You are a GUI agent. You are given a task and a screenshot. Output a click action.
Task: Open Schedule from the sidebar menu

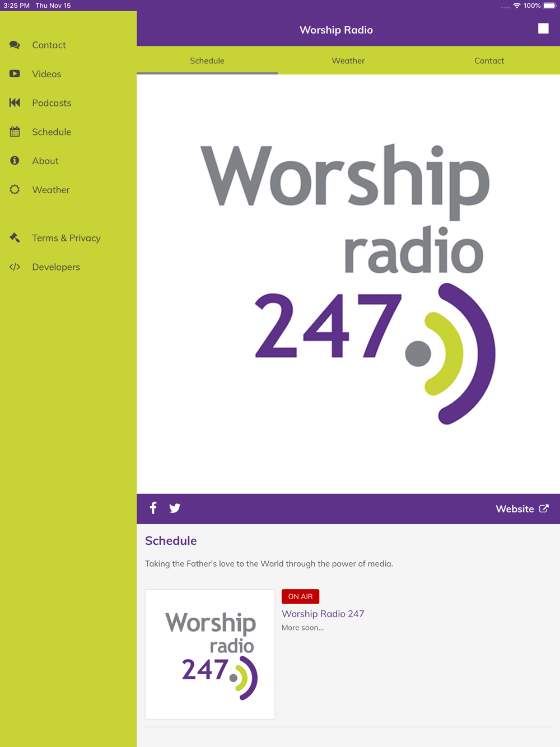[68, 132]
